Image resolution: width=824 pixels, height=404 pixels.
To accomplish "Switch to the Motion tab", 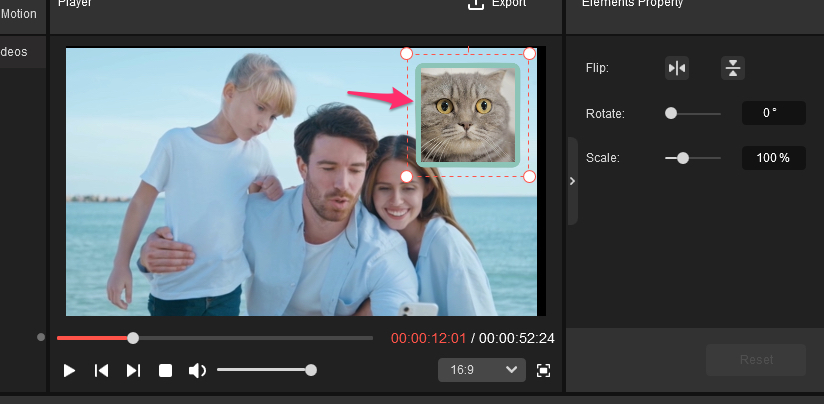I will (19, 14).
